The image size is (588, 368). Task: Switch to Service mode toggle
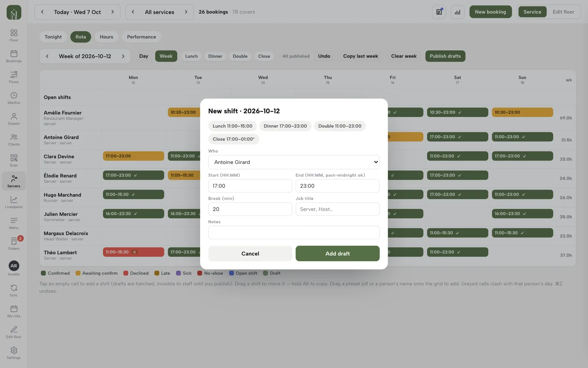point(532,12)
